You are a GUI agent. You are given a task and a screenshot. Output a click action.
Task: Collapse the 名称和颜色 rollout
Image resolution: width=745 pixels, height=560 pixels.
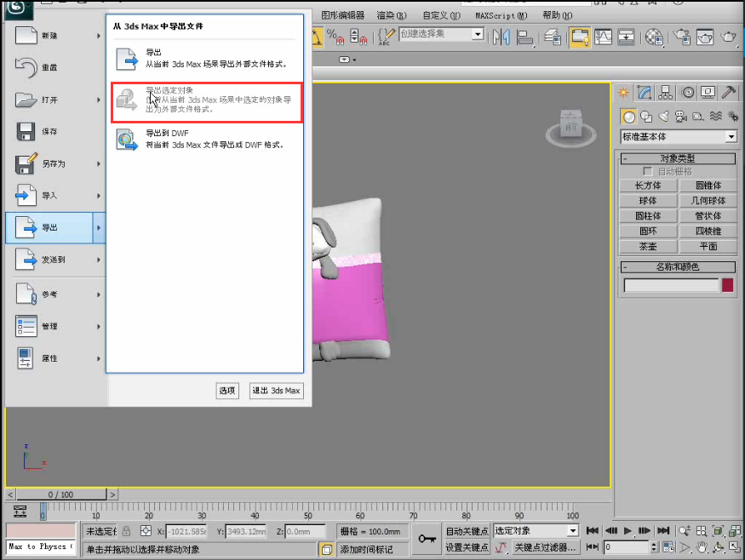[x=678, y=266]
